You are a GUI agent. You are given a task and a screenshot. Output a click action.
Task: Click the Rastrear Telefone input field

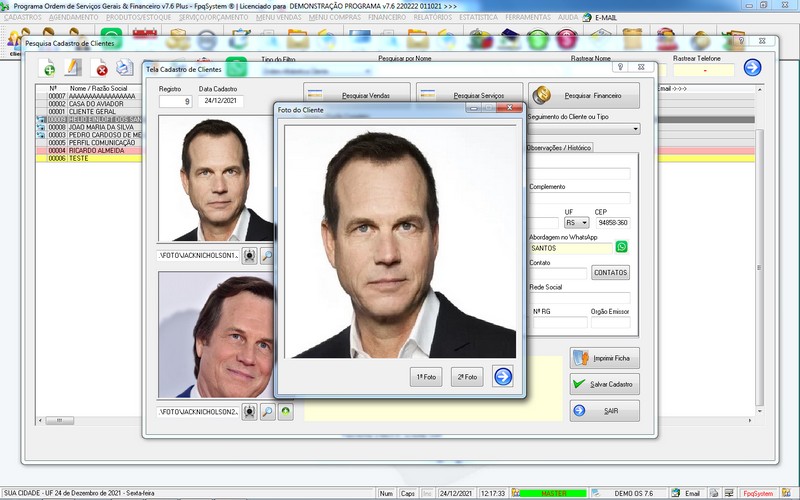click(x=703, y=70)
